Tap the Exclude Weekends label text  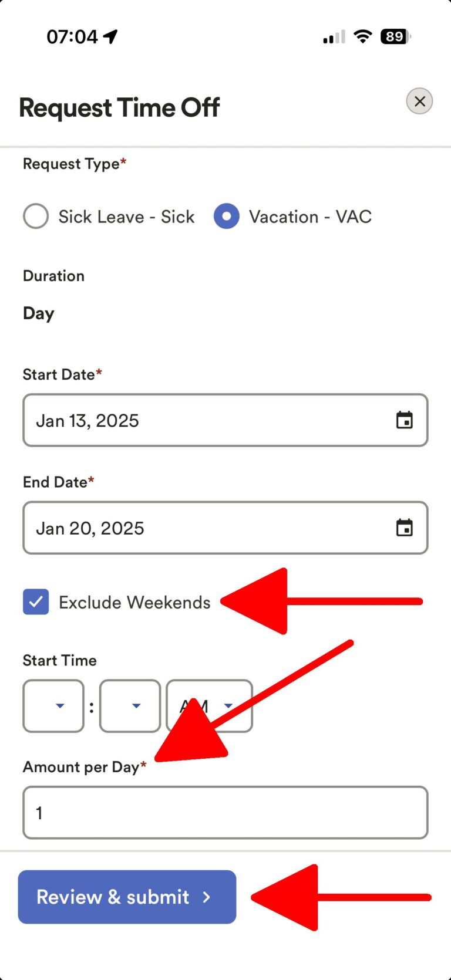pos(134,603)
